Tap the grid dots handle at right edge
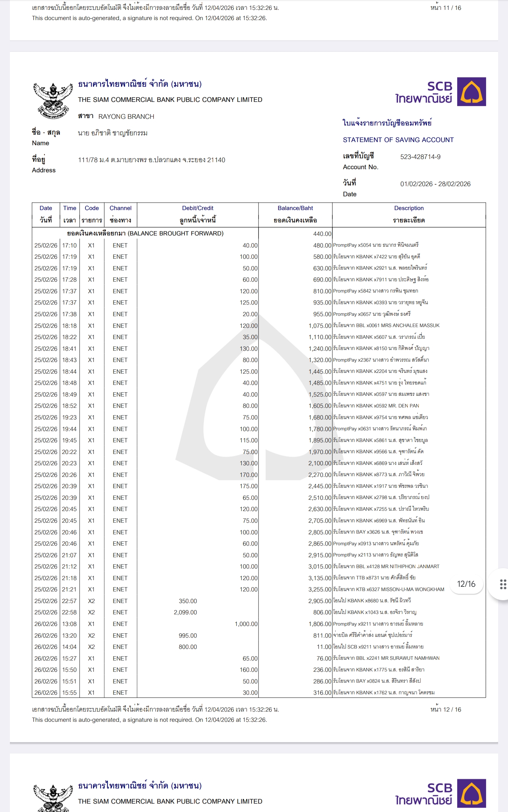The image size is (508, 812). [503, 584]
